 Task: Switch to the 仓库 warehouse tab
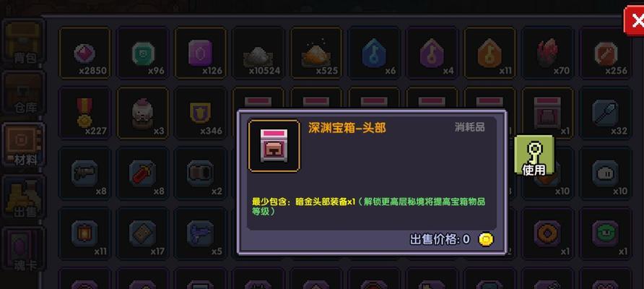[x=24, y=93]
